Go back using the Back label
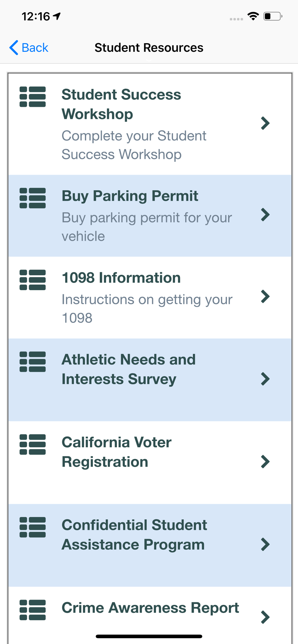The image size is (298, 644). (x=35, y=48)
